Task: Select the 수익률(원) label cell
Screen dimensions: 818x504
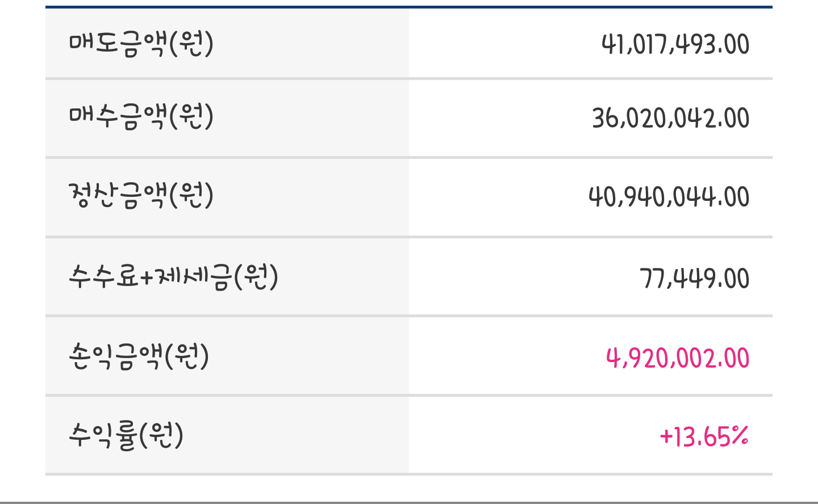Action: click(227, 435)
